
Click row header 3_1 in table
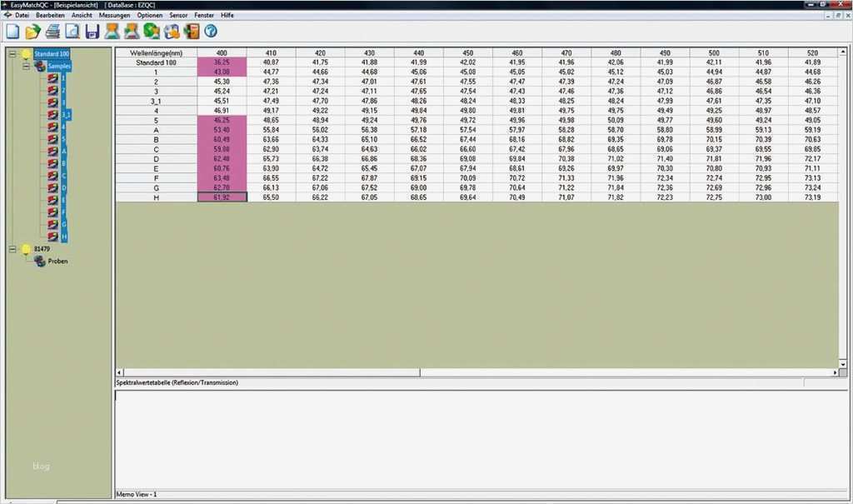[x=156, y=102]
